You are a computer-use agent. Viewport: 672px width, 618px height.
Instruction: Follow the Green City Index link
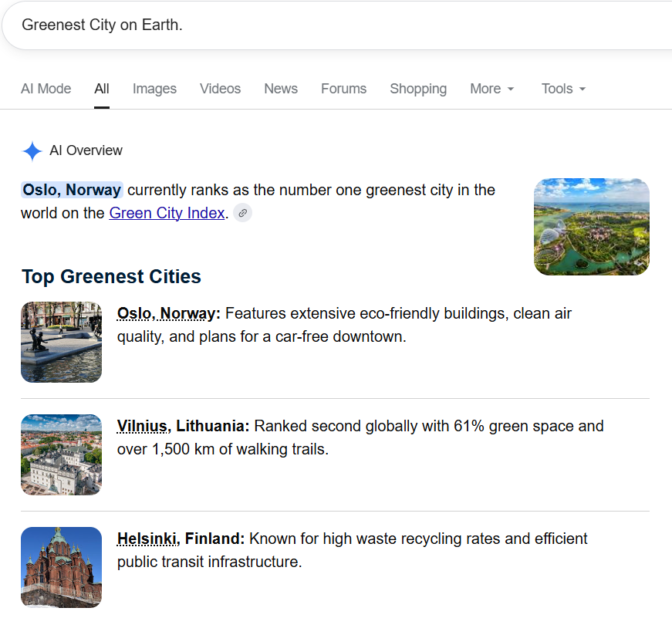pos(167,213)
